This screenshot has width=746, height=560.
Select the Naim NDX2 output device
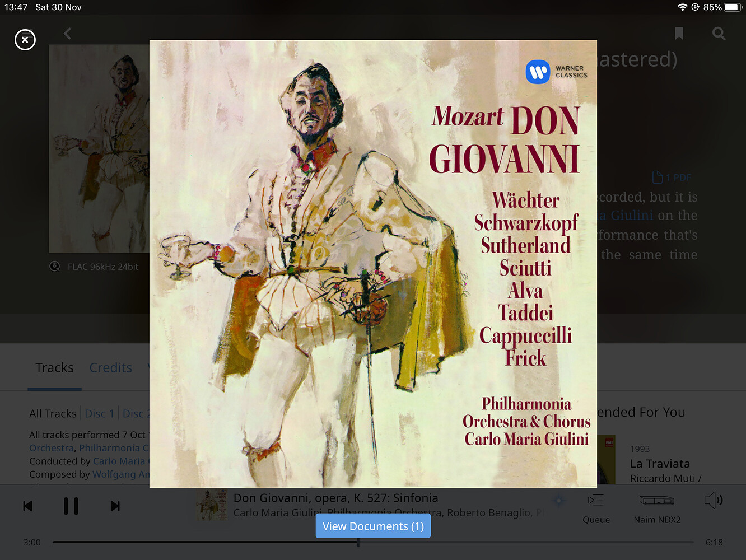click(x=657, y=508)
